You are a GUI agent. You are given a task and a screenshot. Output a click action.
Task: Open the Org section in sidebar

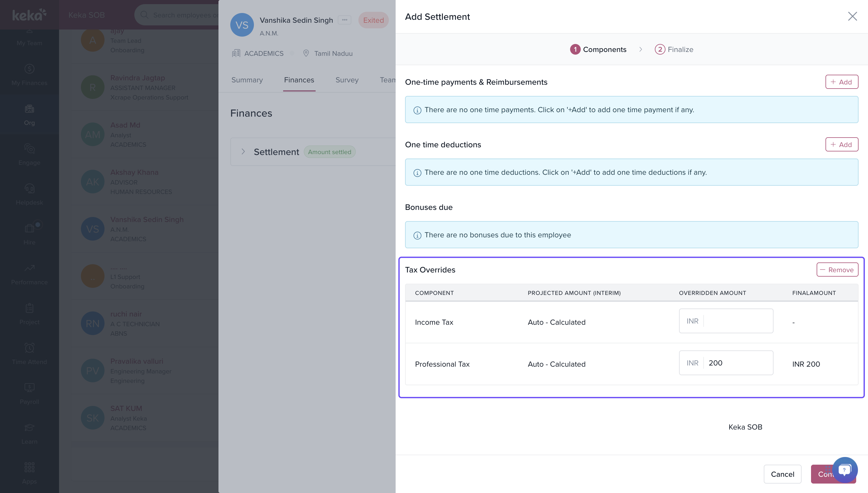(30, 115)
